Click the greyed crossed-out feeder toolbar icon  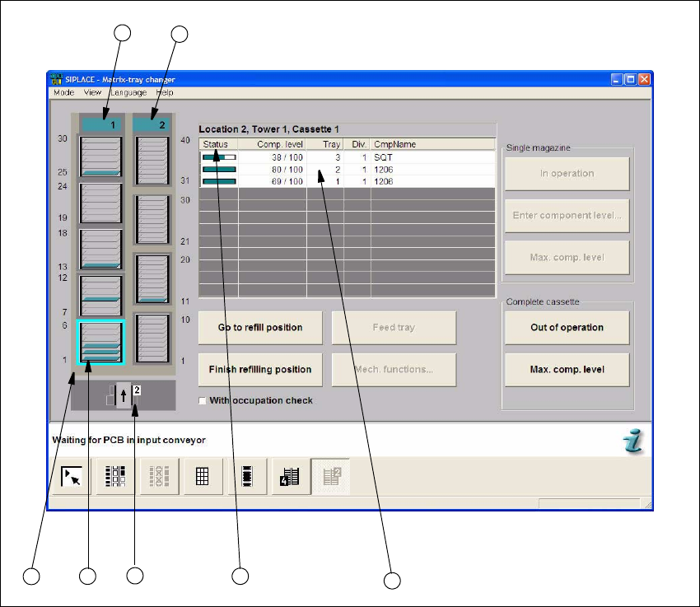158,478
